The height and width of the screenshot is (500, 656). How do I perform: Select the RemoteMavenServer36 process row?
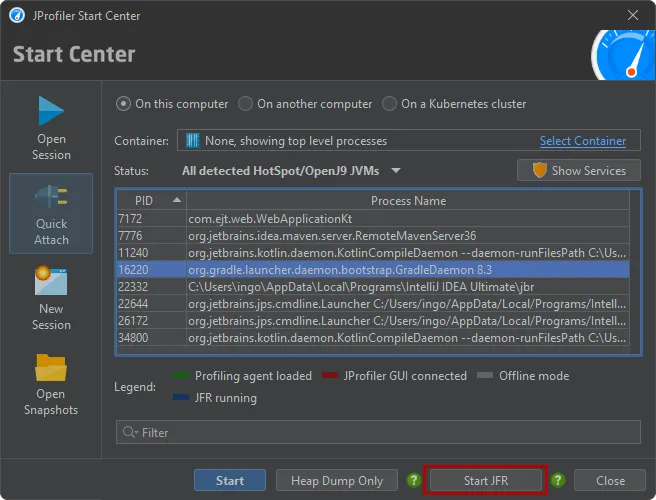coord(373,236)
